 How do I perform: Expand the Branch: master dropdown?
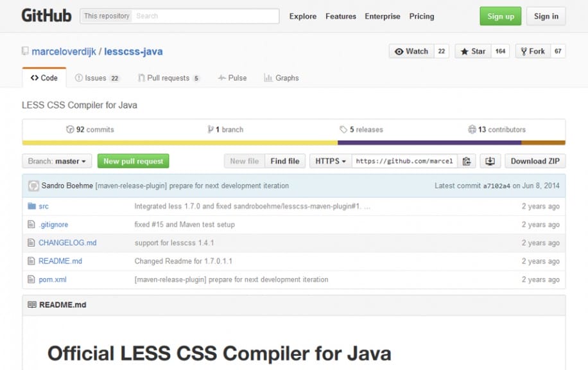(57, 161)
